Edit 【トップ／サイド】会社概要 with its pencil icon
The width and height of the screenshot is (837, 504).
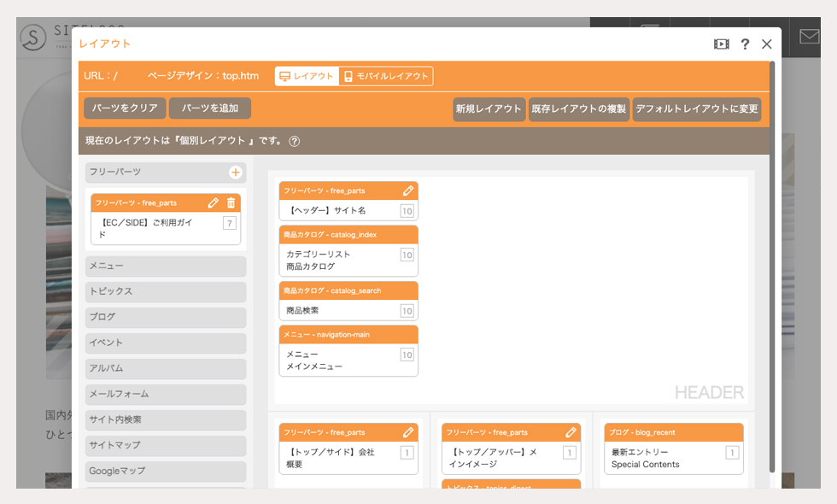click(409, 432)
